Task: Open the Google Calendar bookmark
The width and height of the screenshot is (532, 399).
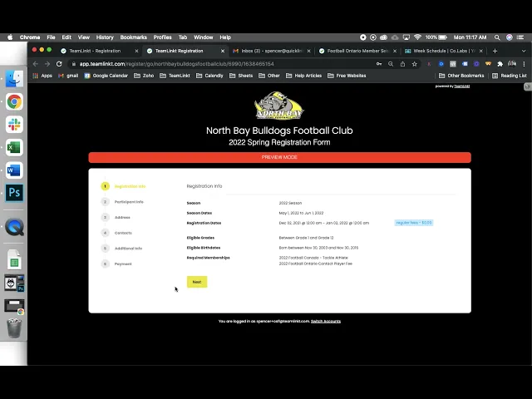Action: (106, 76)
